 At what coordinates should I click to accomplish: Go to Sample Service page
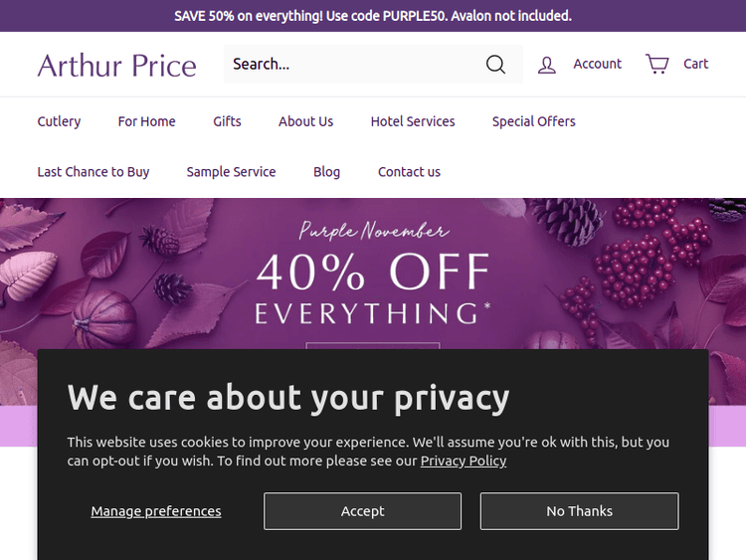tap(231, 172)
